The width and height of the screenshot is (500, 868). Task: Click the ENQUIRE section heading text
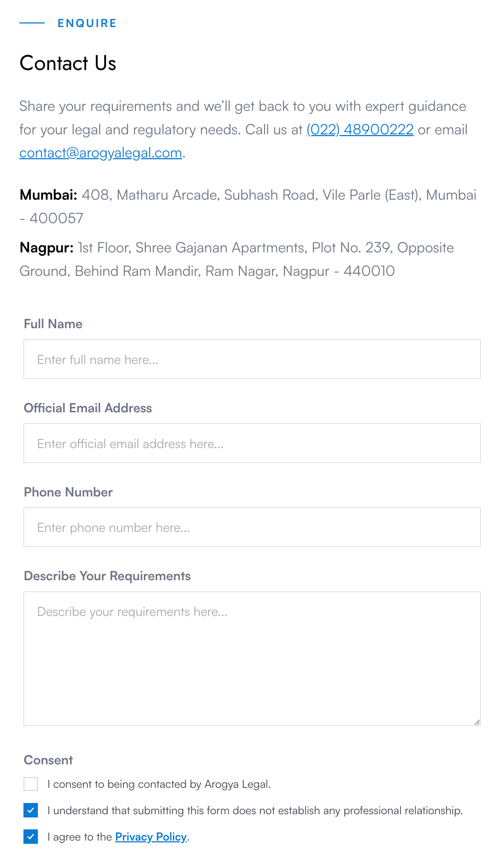pyautogui.click(x=87, y=23)
